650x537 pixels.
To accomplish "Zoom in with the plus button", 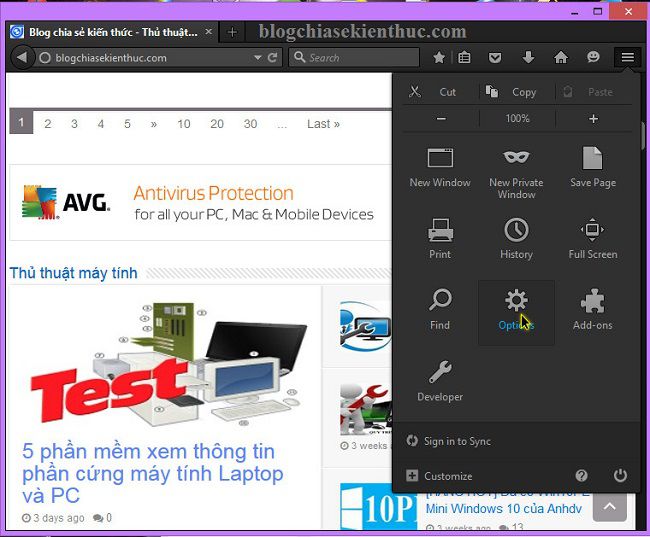I will pos(594,119).
